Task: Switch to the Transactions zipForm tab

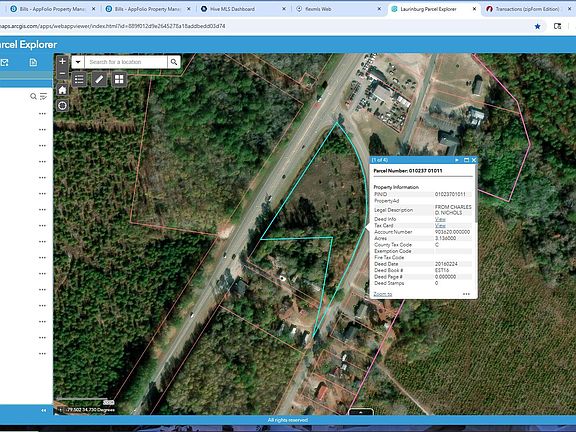Action: 528,9
